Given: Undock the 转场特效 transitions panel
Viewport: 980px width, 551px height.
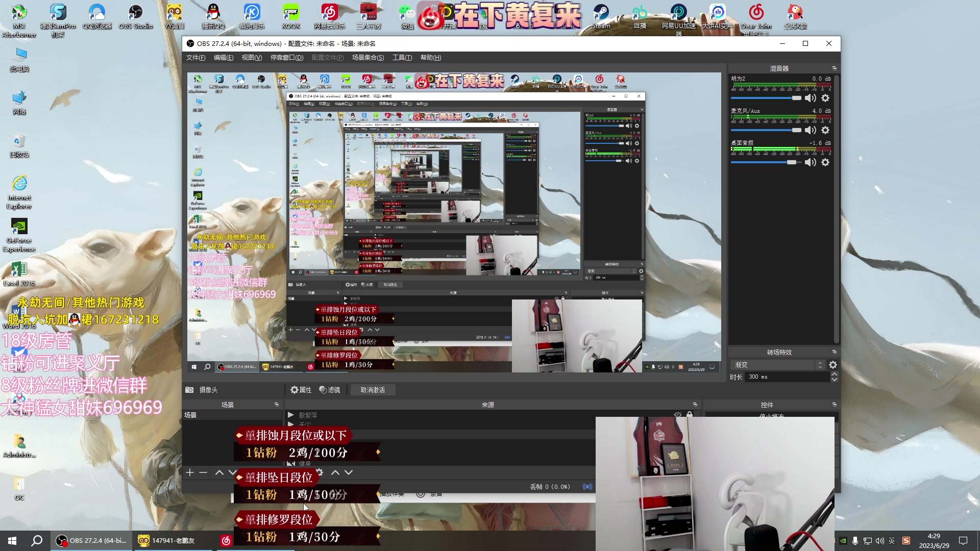Looking at the screenshot, I should (835, 352).
